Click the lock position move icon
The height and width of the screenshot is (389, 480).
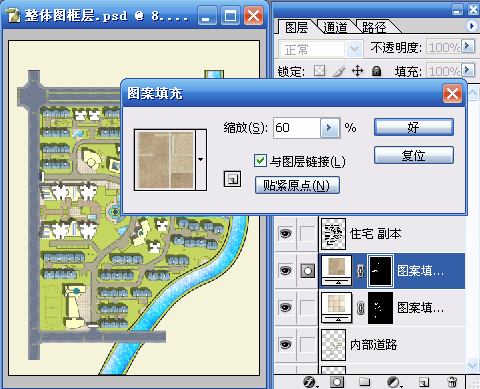coord(357,71)
